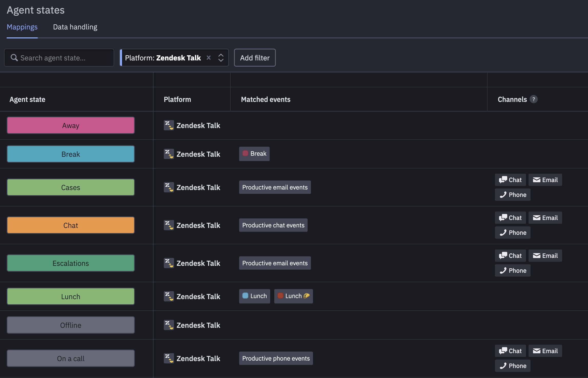Click Email channel in Cases row

[x=545, y=180]
